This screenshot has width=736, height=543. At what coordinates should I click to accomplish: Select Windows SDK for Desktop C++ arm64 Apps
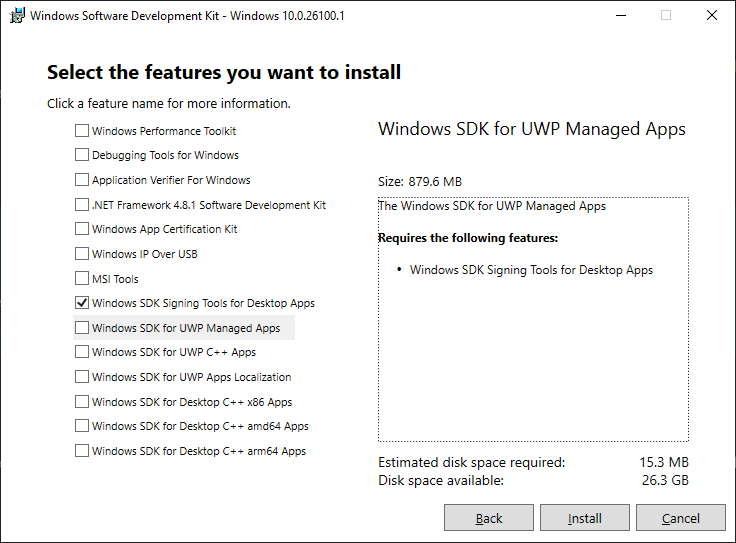tap(82, 451)
